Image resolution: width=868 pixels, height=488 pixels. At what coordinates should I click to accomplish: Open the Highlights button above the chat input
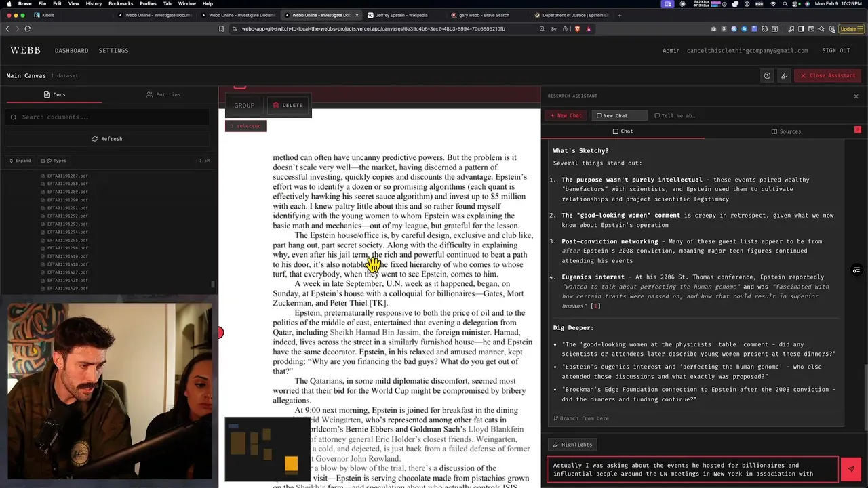click(572, 445)
